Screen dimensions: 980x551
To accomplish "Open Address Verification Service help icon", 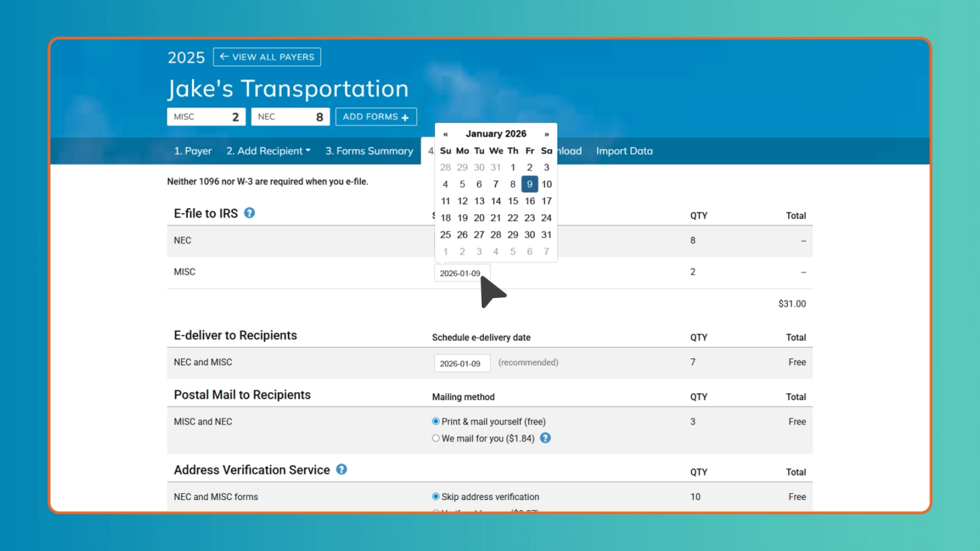I will click(342, 469).
